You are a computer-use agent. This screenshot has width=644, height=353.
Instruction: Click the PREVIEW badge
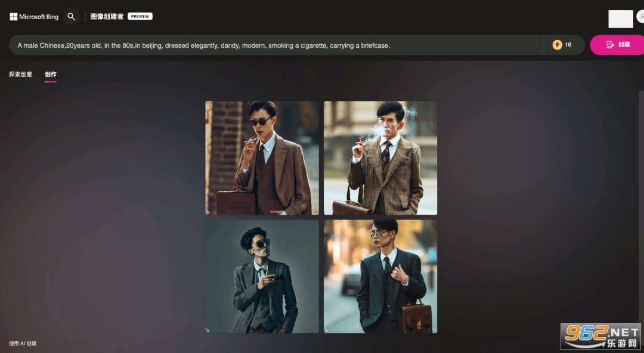coord(140,17)
